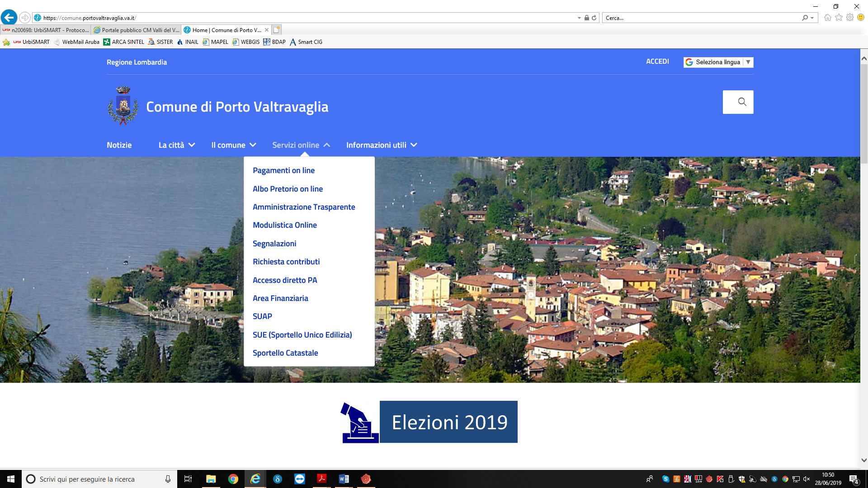
Task: Open the SISTER bookmark
Action: point(160,42)
